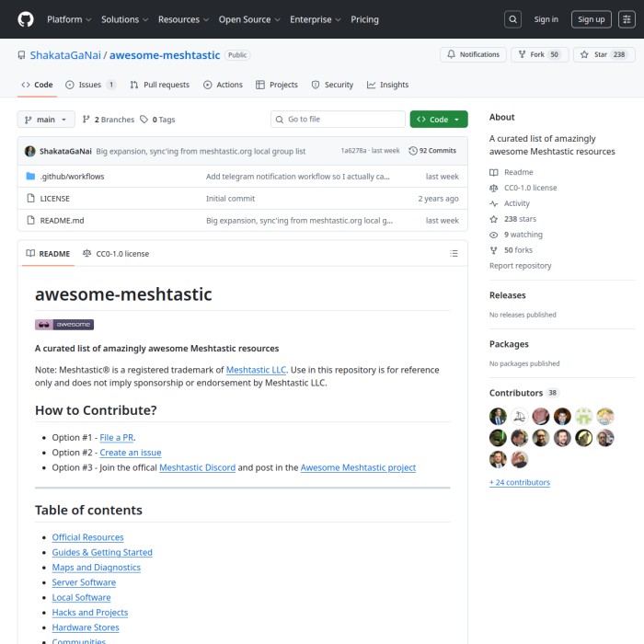Click the GitHub logo icon
The image size is (644, 644).
[26, 18]
